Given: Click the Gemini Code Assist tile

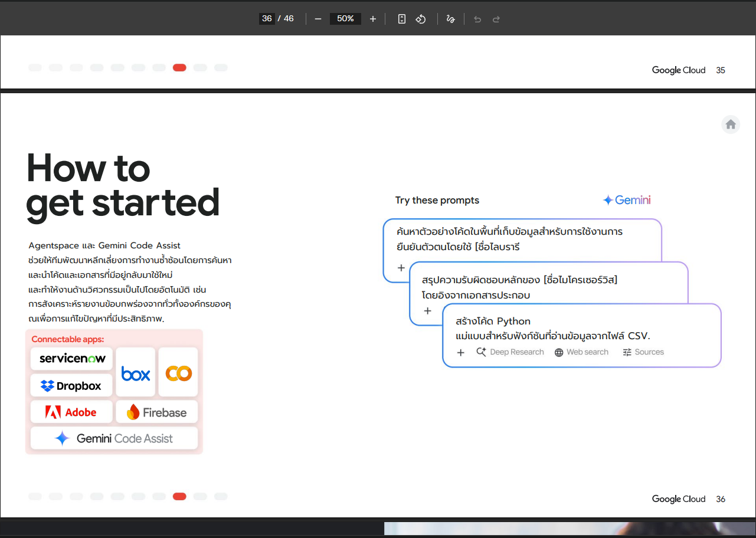Looking at the screenshot, I should point(114,438).
